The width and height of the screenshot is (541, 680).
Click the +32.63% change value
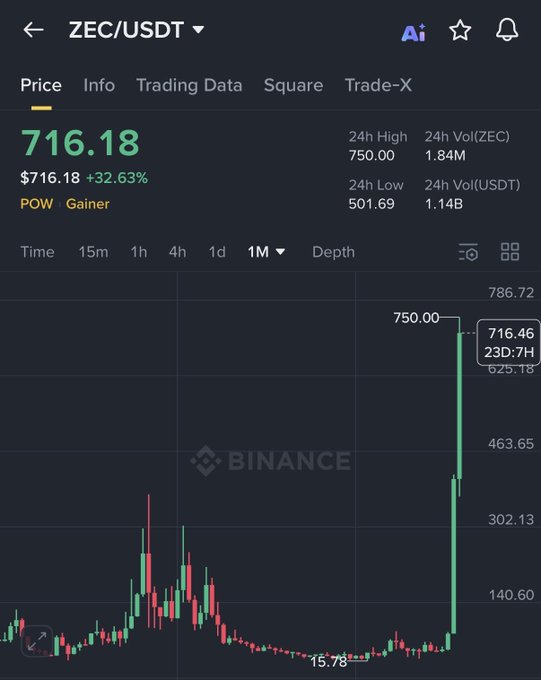[x=117, y=178]
